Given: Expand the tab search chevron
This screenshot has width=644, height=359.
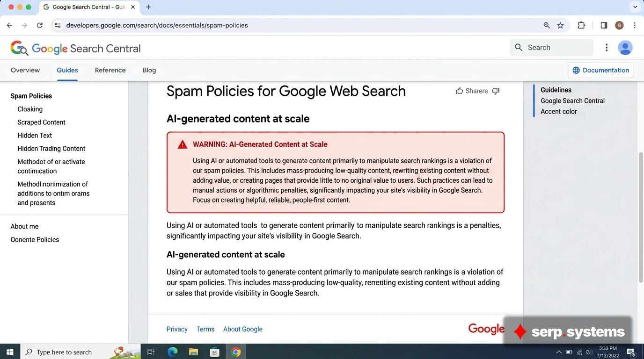Looking at the screenshot, I should click(x=635, y=7).
